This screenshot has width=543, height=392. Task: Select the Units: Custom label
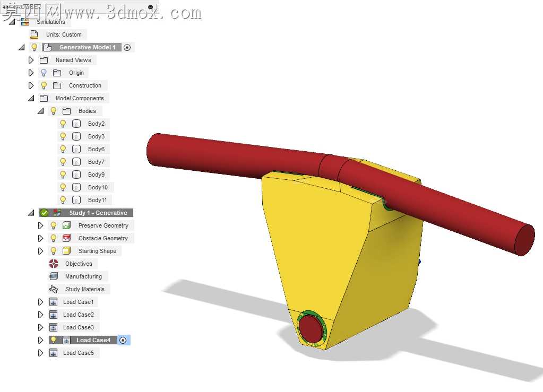[64, 34]
